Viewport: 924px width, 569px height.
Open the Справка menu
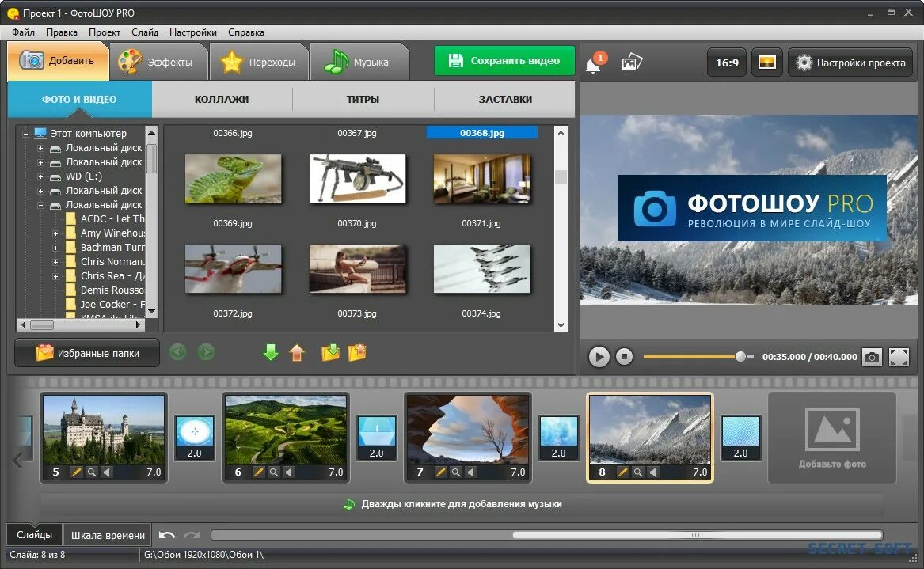coord(245,32)
